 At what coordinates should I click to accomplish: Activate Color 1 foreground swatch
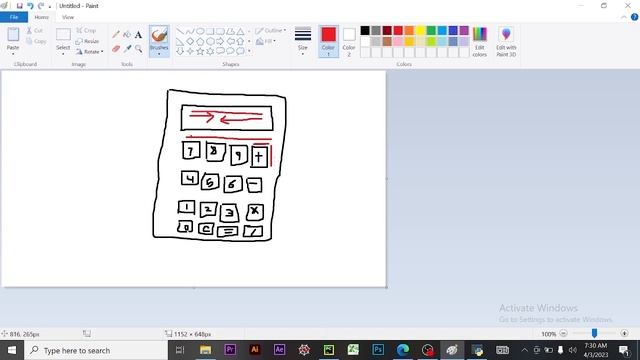pyautogui.click(x=329, y=41)
